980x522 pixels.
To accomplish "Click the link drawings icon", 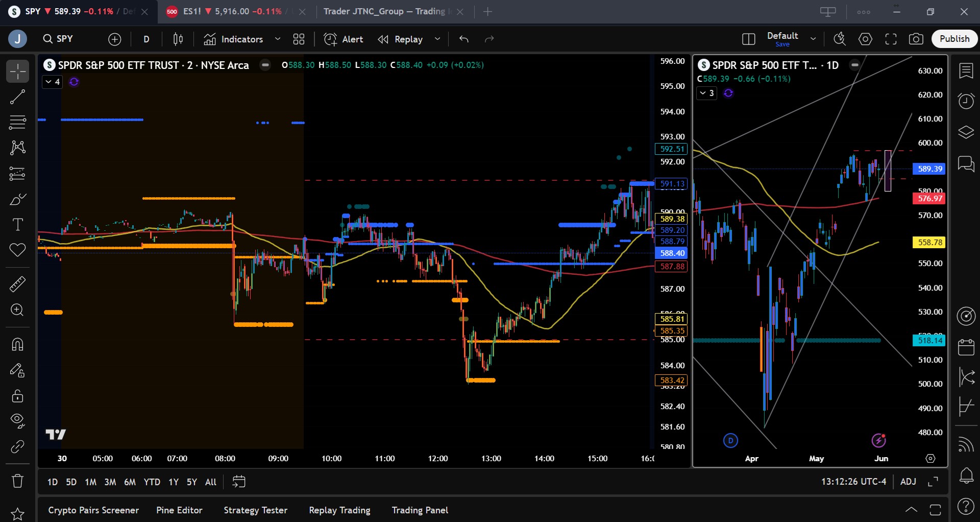I will (x=17, y=447).
